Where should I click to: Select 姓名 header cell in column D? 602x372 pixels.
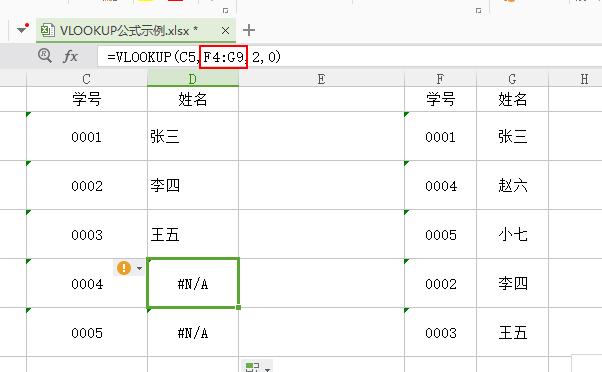(x=193, y=99)
